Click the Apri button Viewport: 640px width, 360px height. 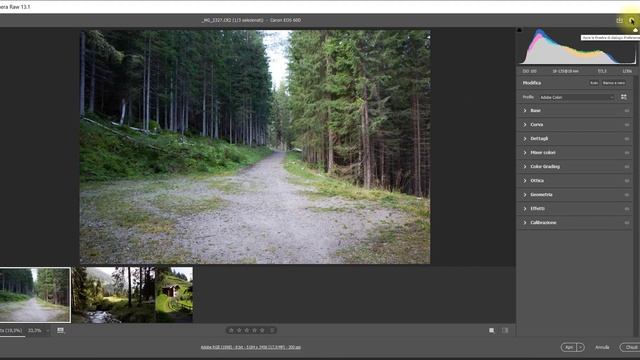click(569, 347)
